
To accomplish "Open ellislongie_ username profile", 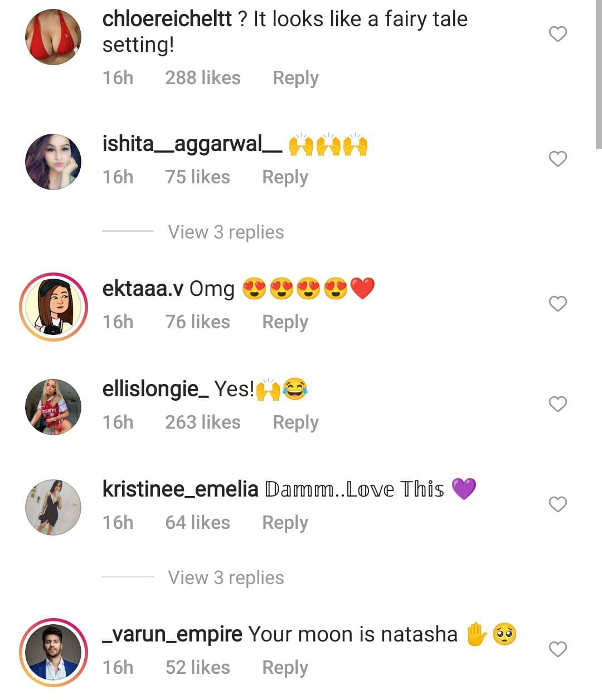I will click(156, 389).
